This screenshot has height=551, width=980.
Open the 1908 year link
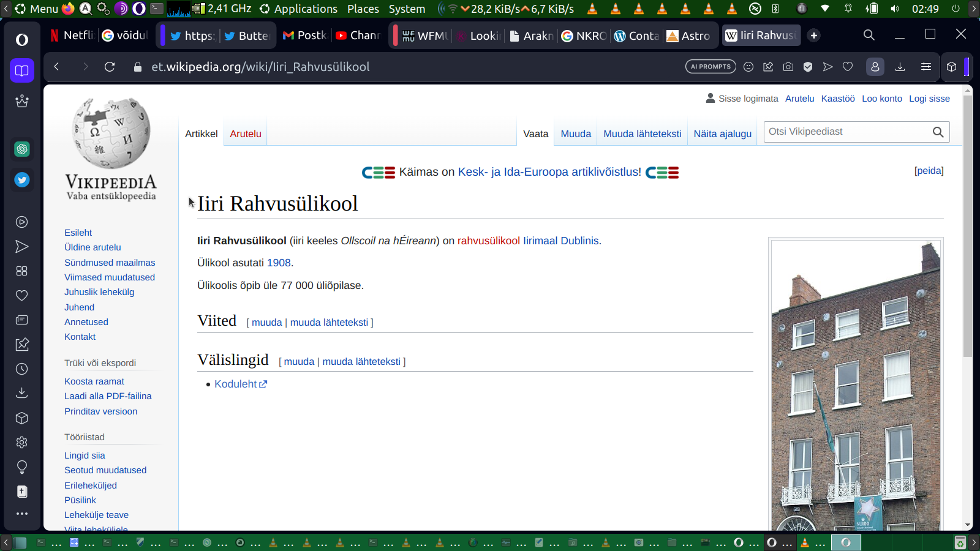pyautogui.click(x=279, y=263)
